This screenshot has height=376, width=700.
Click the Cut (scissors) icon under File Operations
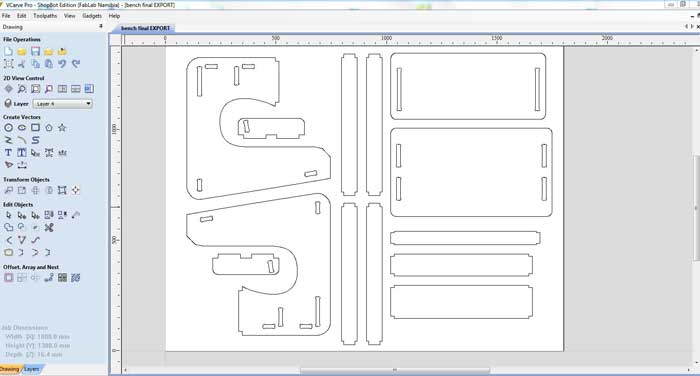pyautogui.click(x=22, y=64)
